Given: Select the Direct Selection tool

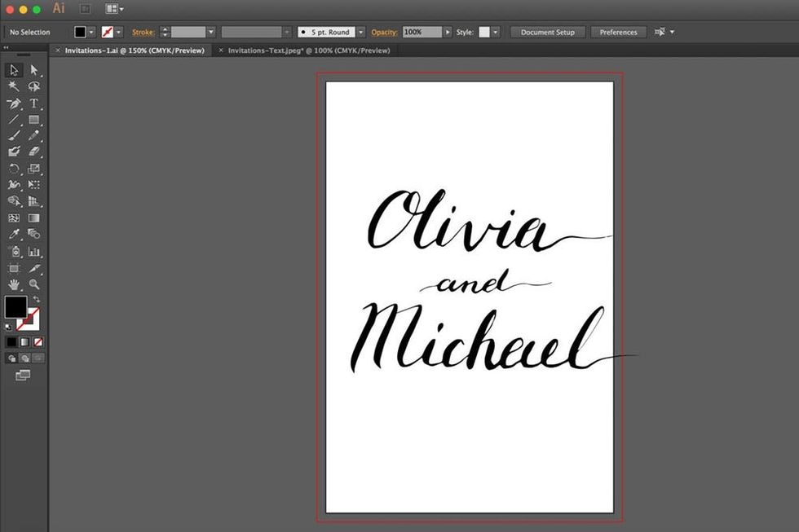Looking at the screenshot, I should click(34, 70).
